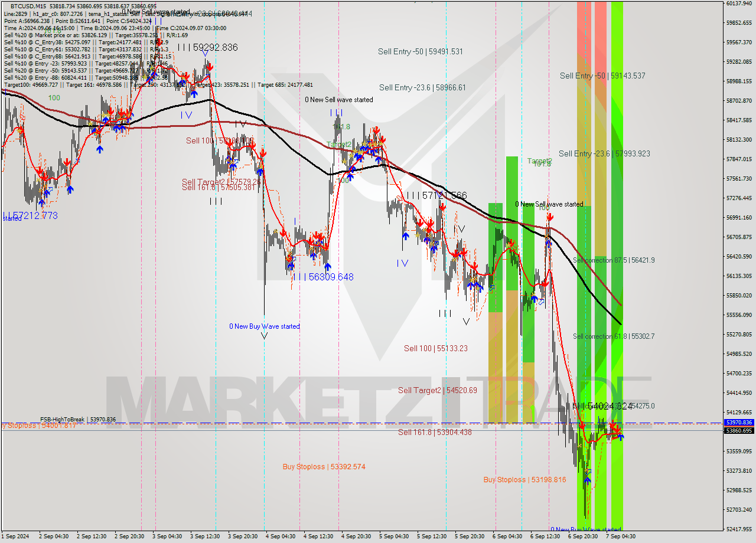Click the 'Sell Target2 | 54520.69' label
Screen dimensions: 756x543
click(x=438, y=391)
